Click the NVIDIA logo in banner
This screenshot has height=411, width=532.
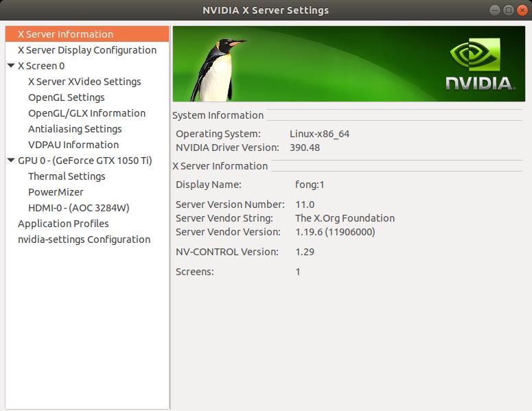(480, 64)
